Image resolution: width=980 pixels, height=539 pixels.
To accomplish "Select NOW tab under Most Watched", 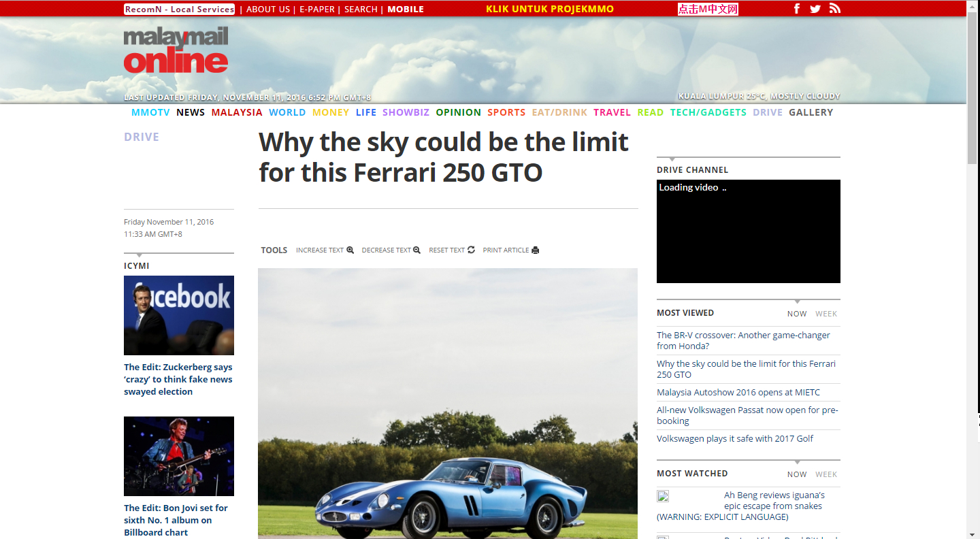I will (x=797, y=474).
